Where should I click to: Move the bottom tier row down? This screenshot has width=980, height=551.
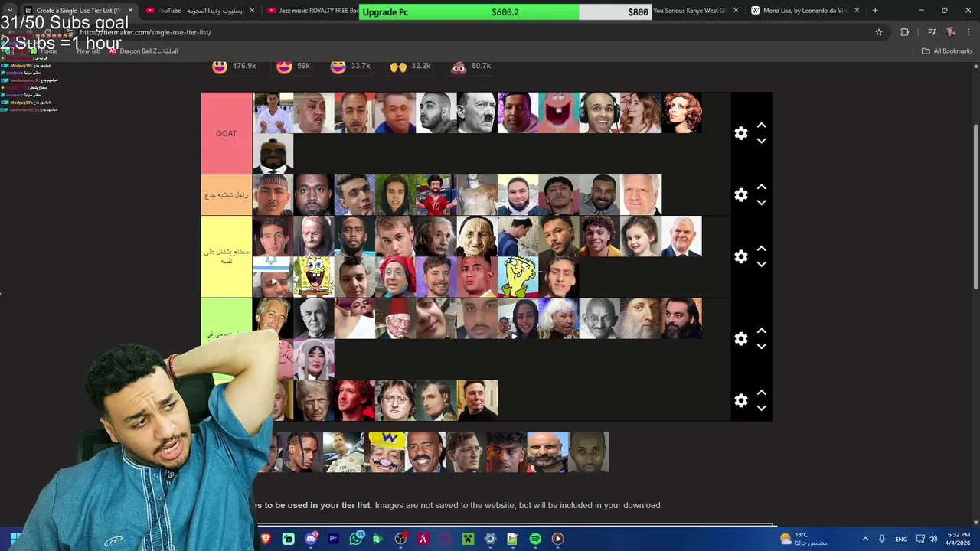click(x=761, y=408)
